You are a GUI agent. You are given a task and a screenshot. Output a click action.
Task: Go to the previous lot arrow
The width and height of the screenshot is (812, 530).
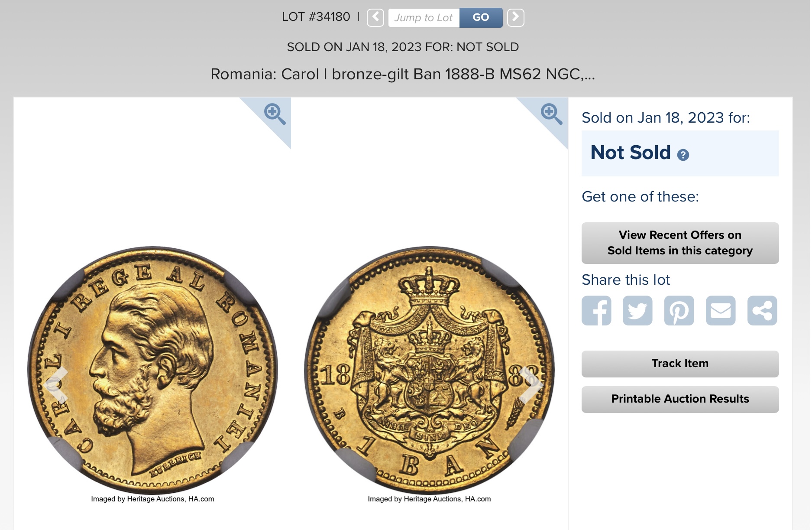375,18
